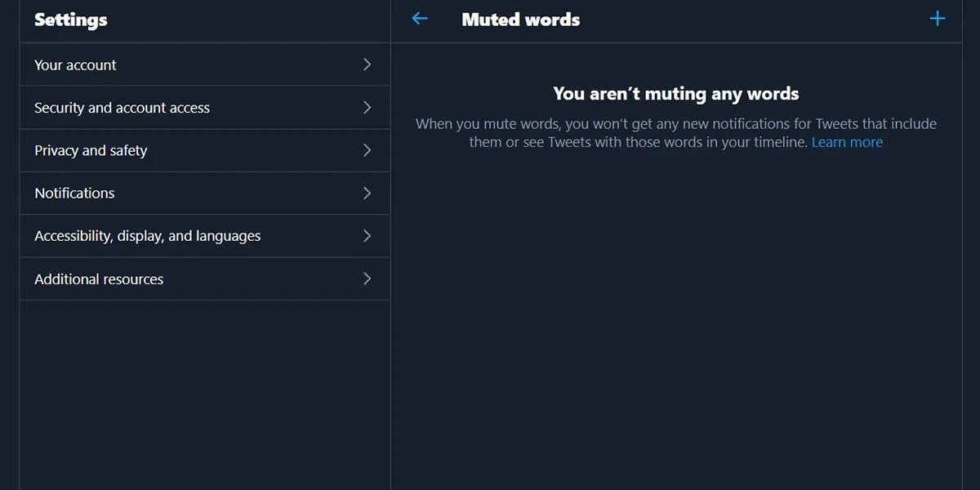This screenshot has width=980, height=490.
Task: Open the Learn more link about muted words
Action: 847,141
